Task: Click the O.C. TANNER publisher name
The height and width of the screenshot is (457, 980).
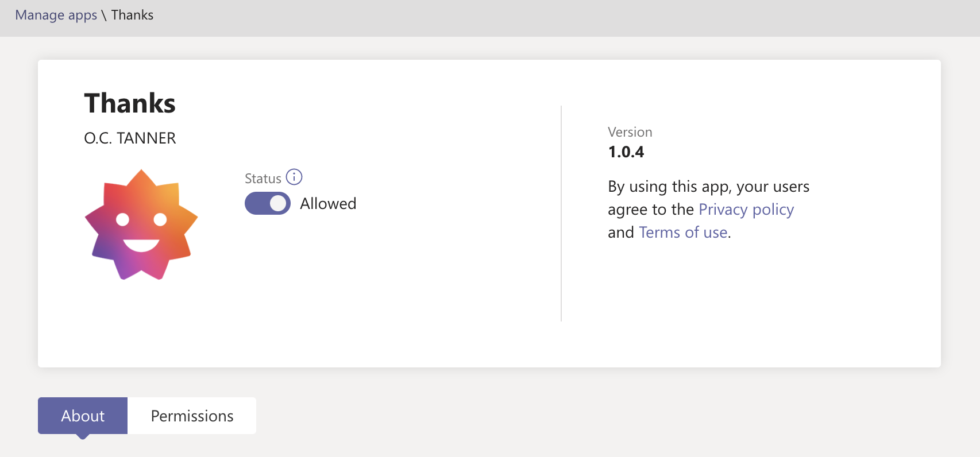Action: [x=130, y=138]
